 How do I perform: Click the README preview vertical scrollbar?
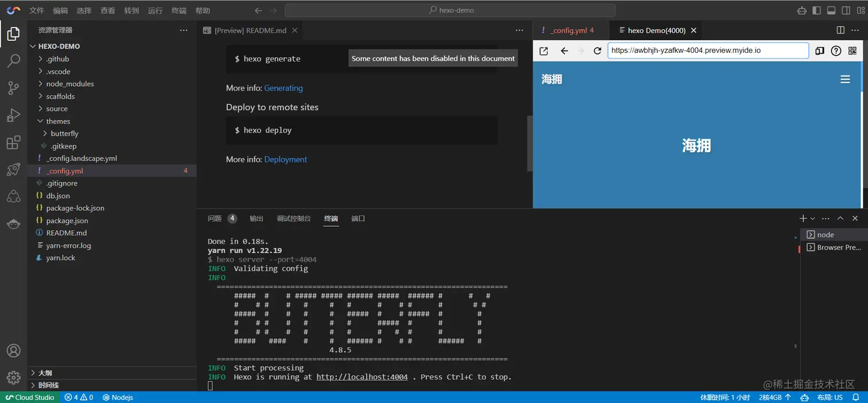(530, 144)
